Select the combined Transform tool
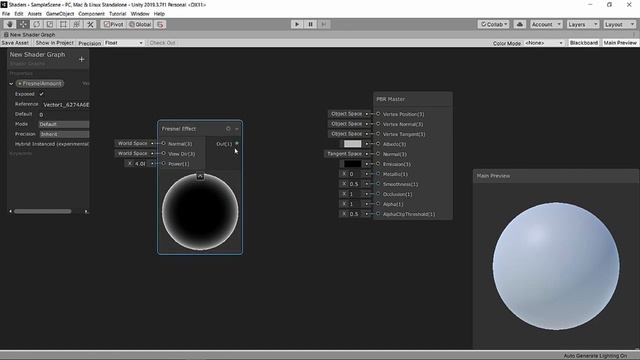Screen dimensions: 640x360 (x=77, y=24)
